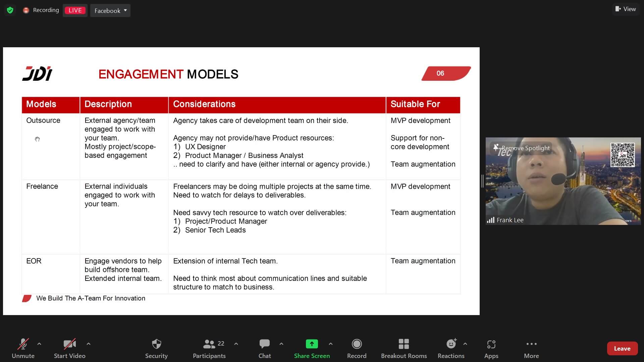The width and height of the screenshot is (644, 362).
Task: Click the green Share Screen icon
Action: coord(312,344)
